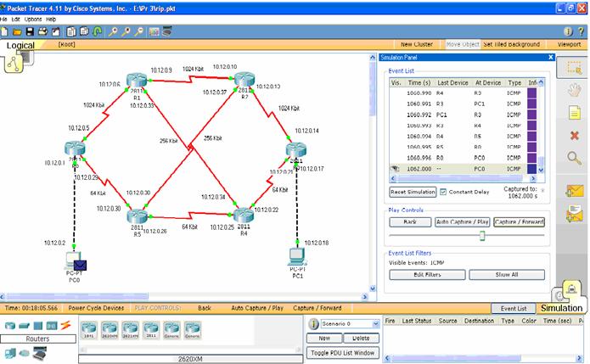The image size is (590, 364).
Task: Switch to Simulation mode tab
Action: tap(562, 307)
